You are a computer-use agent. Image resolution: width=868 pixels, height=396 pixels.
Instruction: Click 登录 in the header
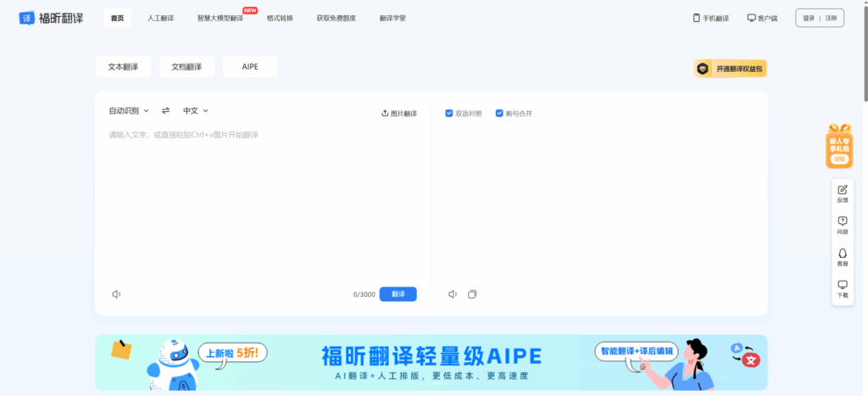click(x=809, y=18)
